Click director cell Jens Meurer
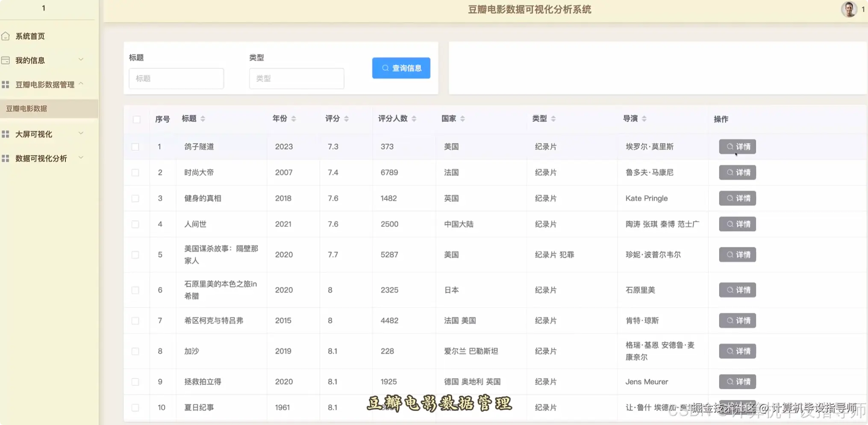The width and height of the screenshot is (868, 425). (647, 381)
